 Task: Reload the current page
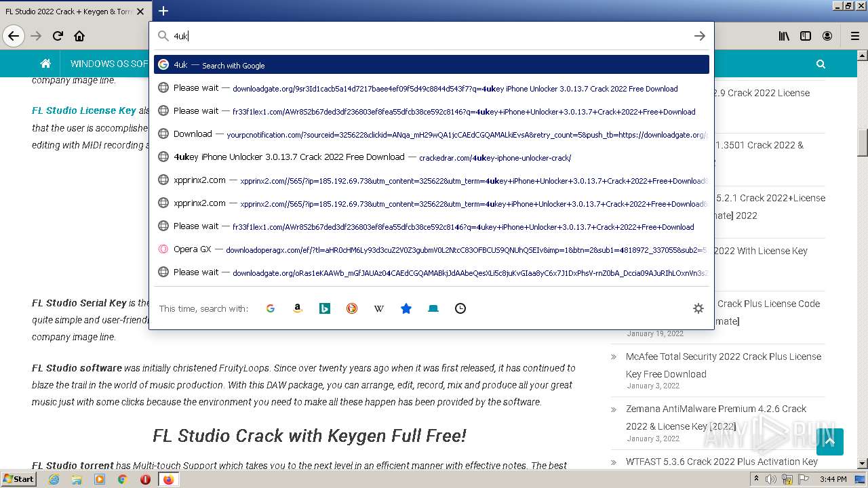pyautogui.click(x=58, y=36)
